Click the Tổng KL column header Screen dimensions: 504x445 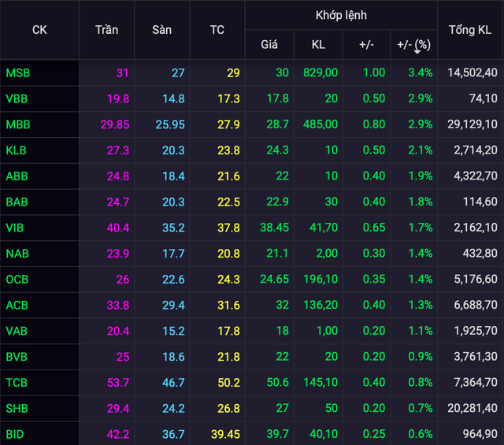470,30
